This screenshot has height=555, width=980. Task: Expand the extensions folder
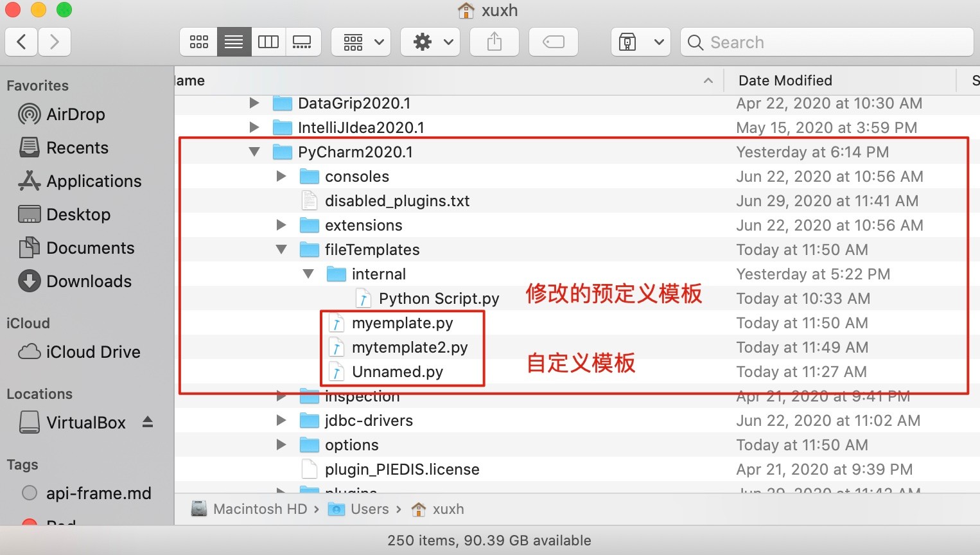pyautogui.click(x=281, y=225)
